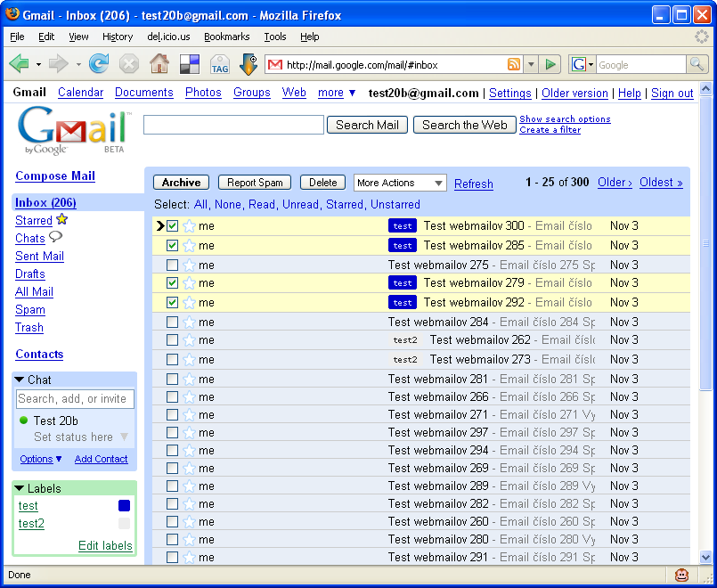This screenshot has width=717, height=588.
Task: Star the Test webmailov 281 message
Action: (x=189, y=380)
